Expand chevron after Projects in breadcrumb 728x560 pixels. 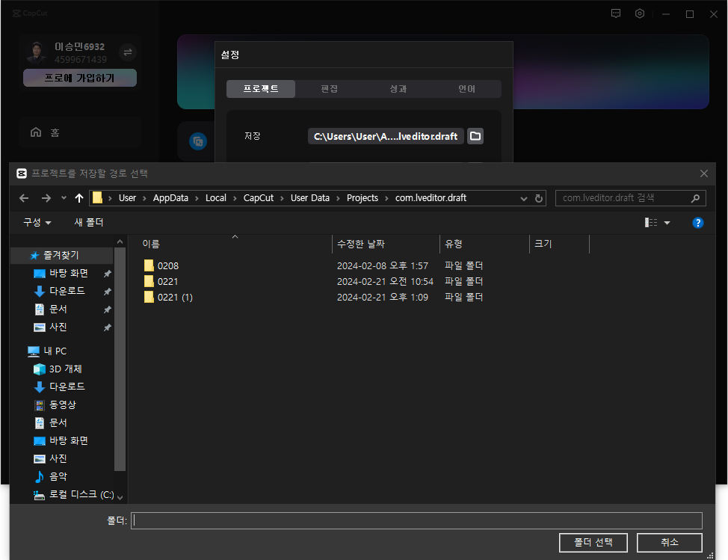coord(386,198)
